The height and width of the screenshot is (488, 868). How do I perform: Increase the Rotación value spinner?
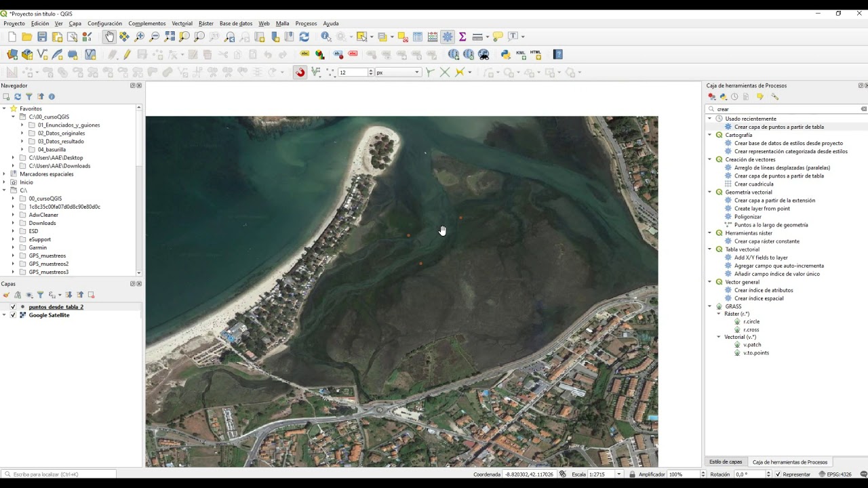coord(768,472)
